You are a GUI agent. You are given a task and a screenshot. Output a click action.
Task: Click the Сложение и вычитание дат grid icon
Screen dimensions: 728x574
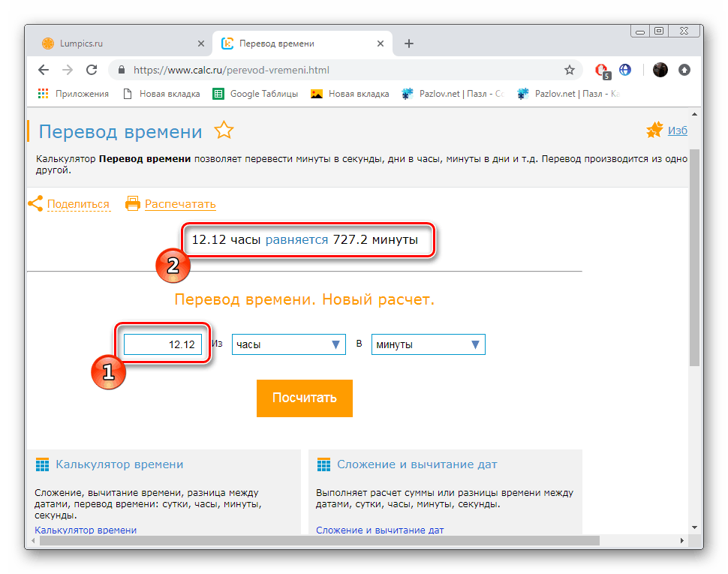click(x=323, y=464)
